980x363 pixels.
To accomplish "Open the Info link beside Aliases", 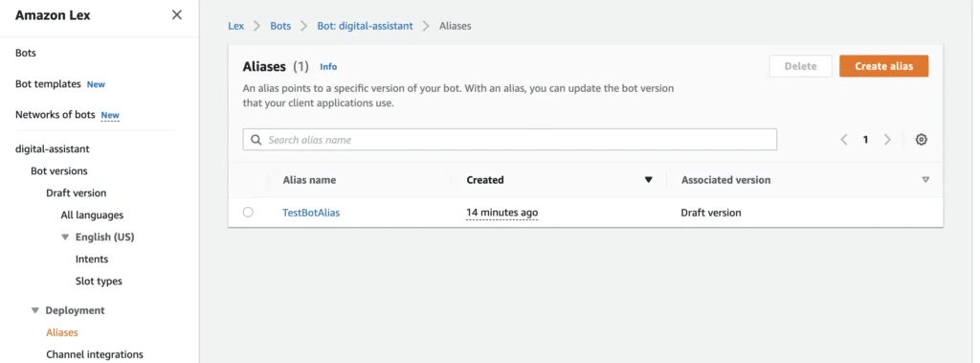I will pos(328,66).
